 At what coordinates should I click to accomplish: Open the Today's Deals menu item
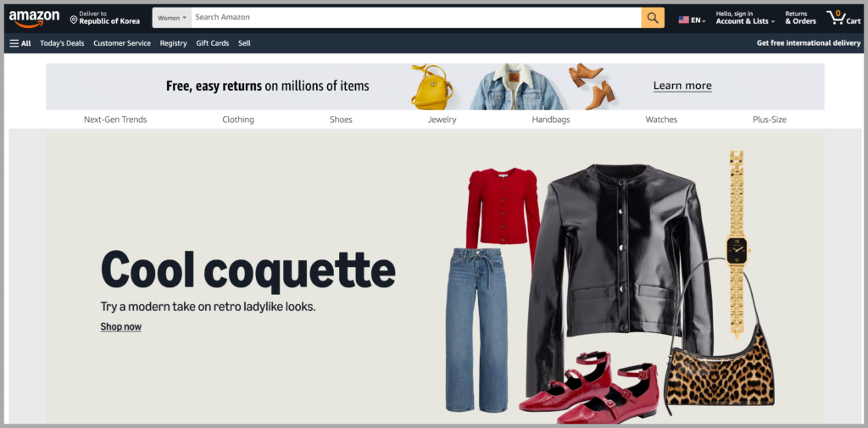coord(62,43)
